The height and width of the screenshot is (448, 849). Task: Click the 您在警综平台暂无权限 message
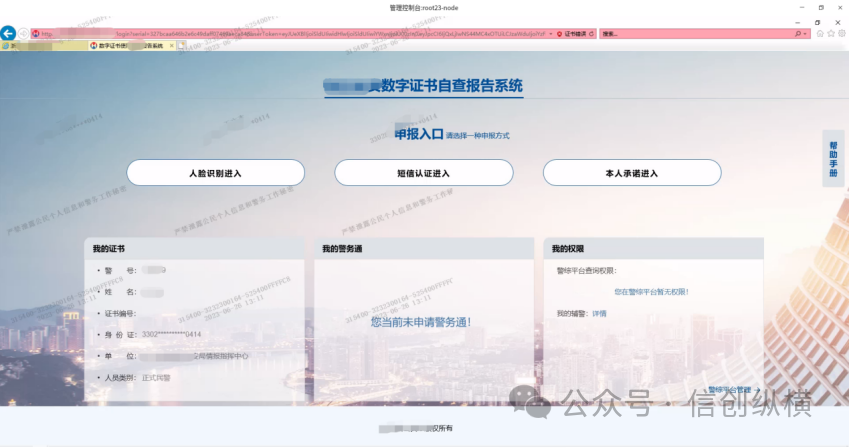pos(651,291)
